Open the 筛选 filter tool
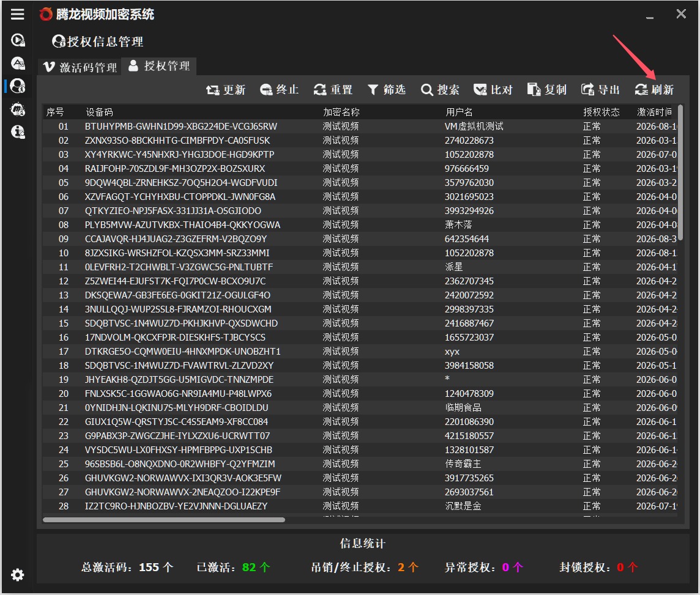Image resolution: width=700 pixels, height=595 pixels. click(x=386, y=90)
